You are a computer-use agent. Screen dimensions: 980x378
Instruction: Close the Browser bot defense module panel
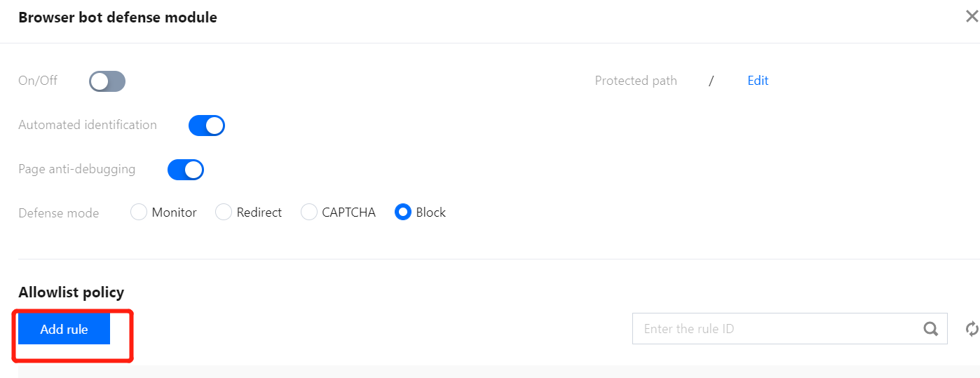(972, 18)
